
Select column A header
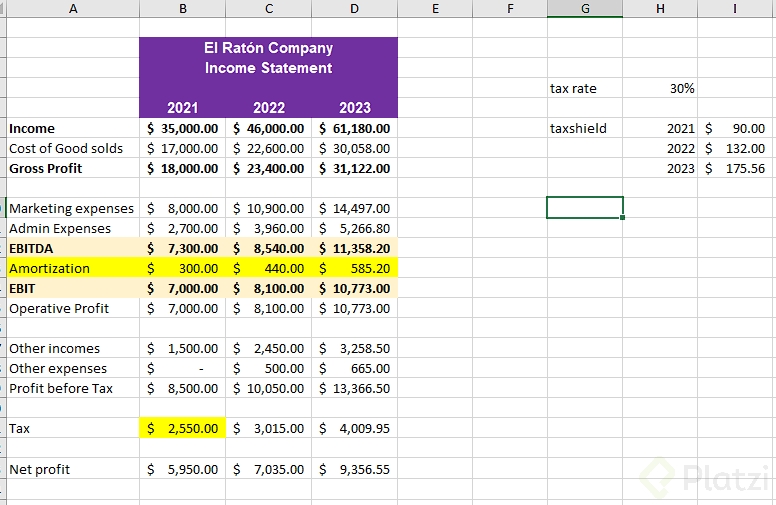[x=73, y=8]
